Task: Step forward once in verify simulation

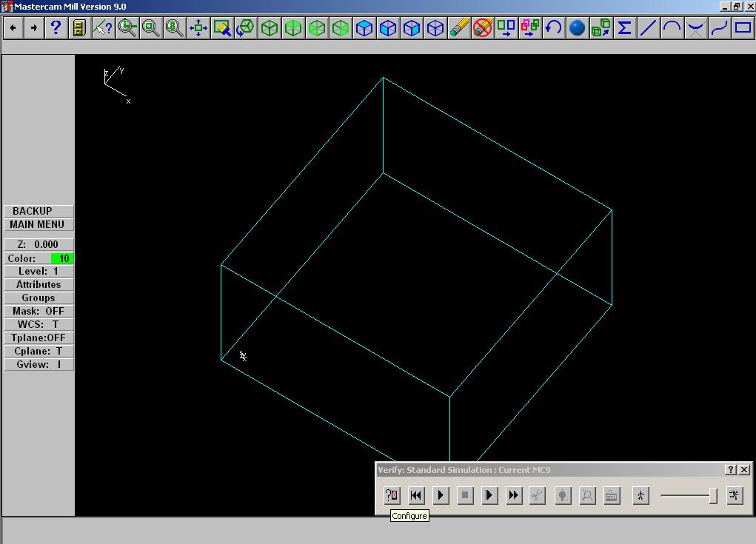Action: [489, 495]
